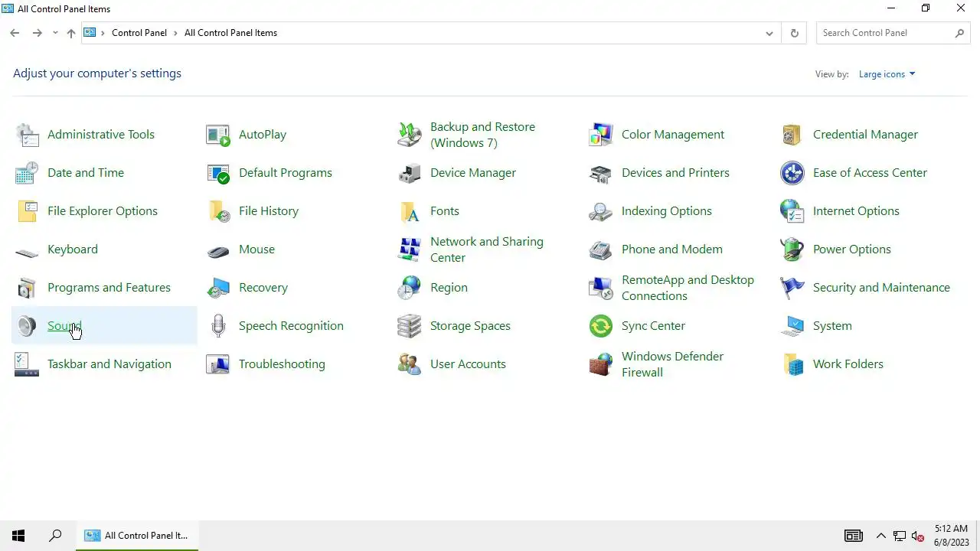The image size is (980, 551).
Task: Select All Control Panel Items taskbar button
Action: (137, 536)
